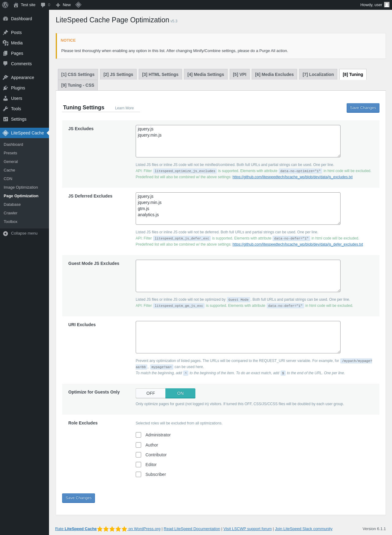Open the New content dropdown in admin bar
The height and width of the screenshot is (535, 392).
[x=63, y=5]
